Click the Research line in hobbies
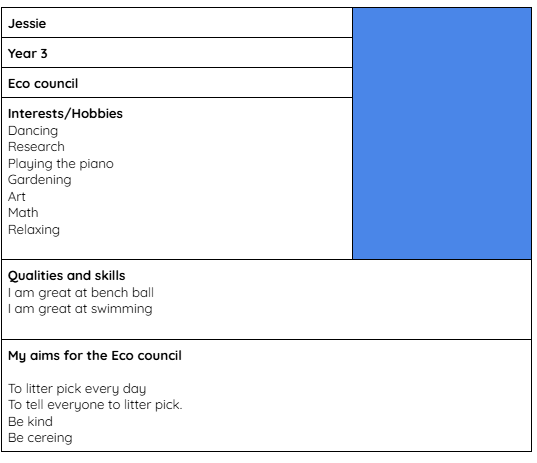Viewport: 537px width, 463px height. (36, 147)
